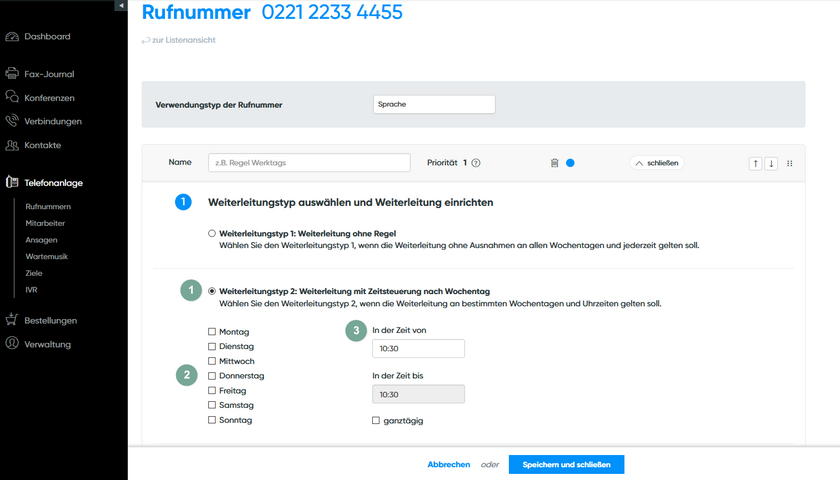
Task: Open the Verwendungstyp Sprache dropdown
Action: point(433,104)
